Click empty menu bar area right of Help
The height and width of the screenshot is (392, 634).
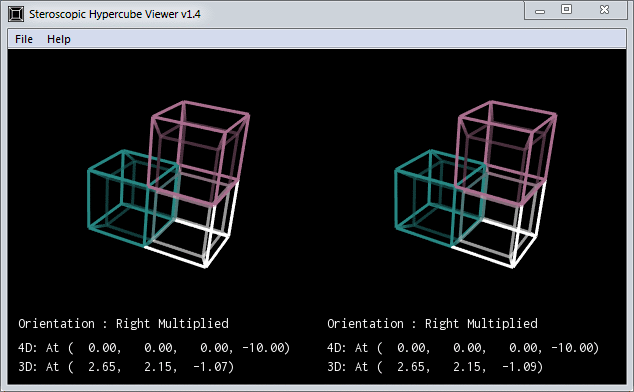pos(348,39)
